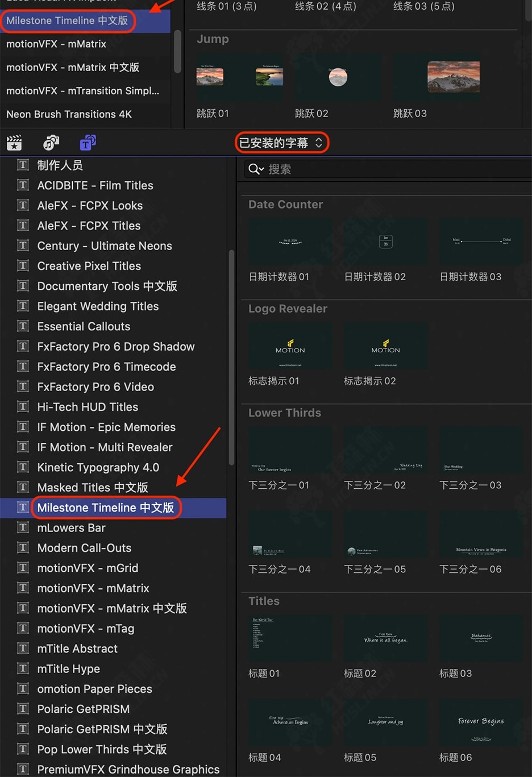This screenshot has width=532, height=777.
Task: Select IF Motion - Epic Memories
Action: (113, 427)
